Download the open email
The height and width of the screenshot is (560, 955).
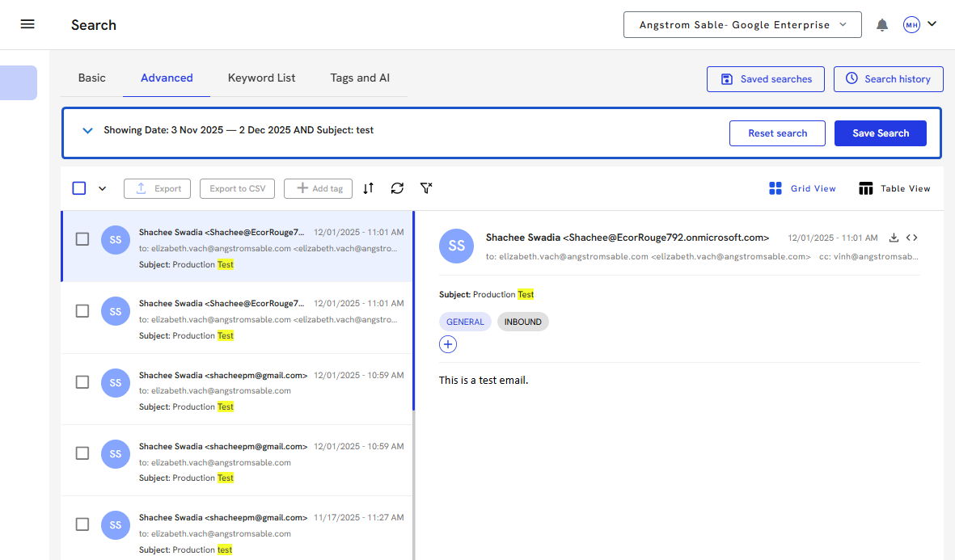(894, 238)
